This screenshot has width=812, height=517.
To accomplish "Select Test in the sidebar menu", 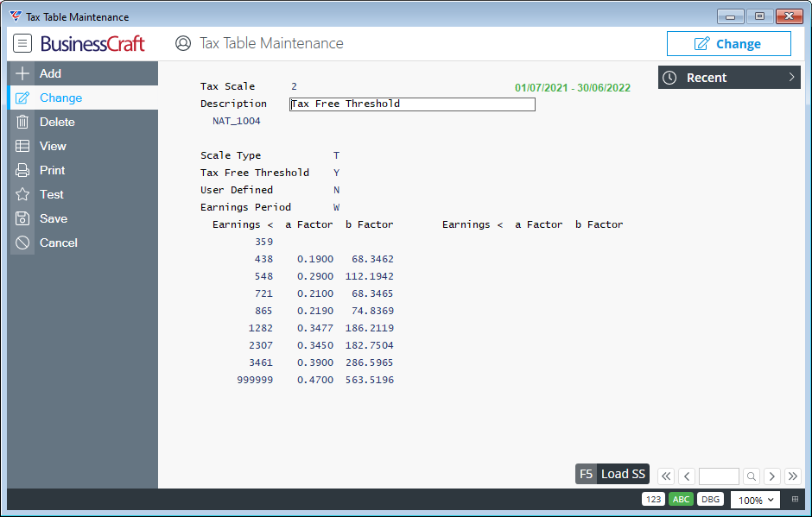I will click(x=84, y=194).
